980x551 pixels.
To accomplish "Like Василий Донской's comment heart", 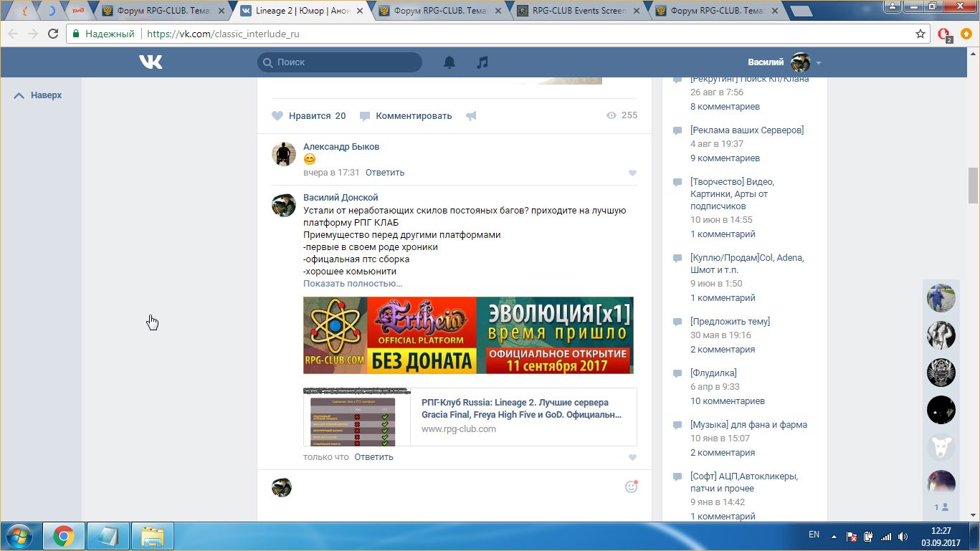I will click(632, 457).
